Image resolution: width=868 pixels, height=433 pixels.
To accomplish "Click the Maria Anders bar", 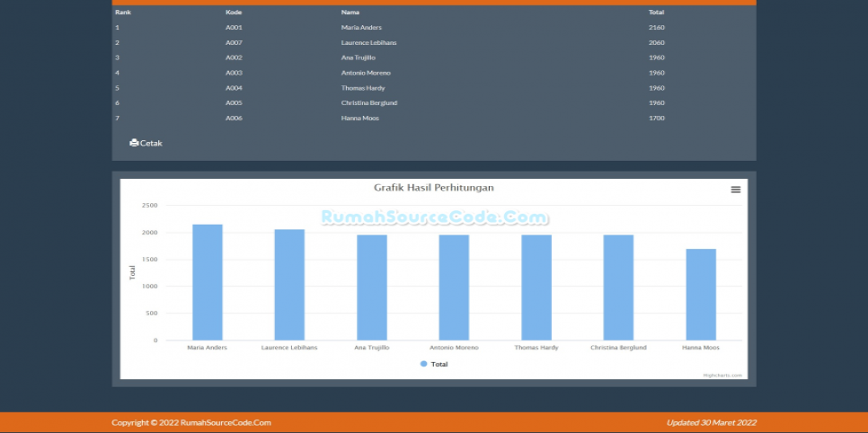I will point(208,281).
